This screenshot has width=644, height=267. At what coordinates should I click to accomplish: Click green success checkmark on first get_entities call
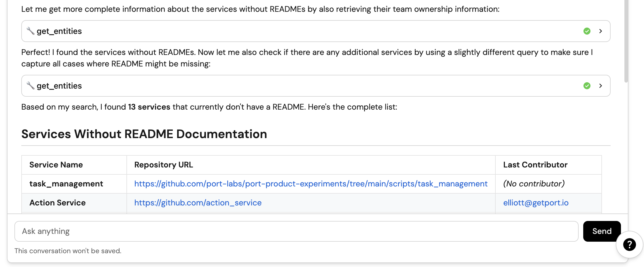click(x=587, y=31)
